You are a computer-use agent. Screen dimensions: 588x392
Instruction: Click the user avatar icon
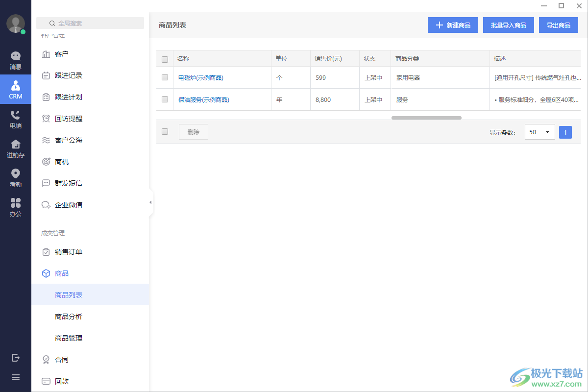tap(16, 24)
